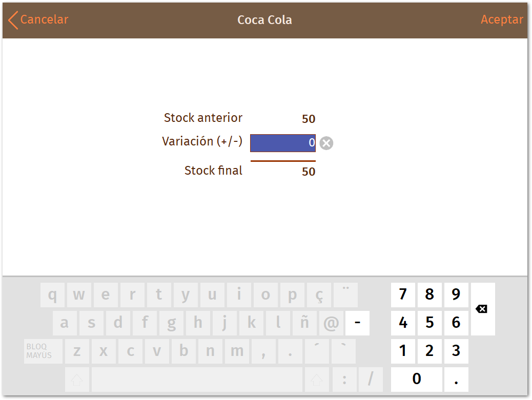Viewport: 532px width, 400px height.
Task: Tap the left shift arrow key
Action: [x=77, y=380]
